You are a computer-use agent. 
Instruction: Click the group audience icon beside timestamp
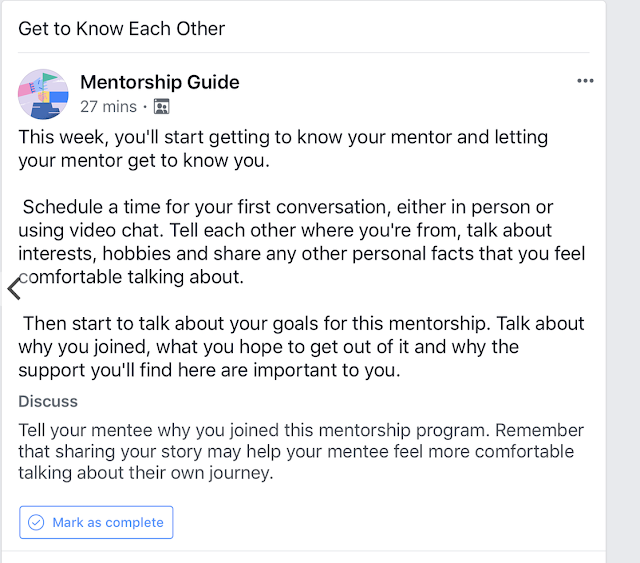point(162,106)
